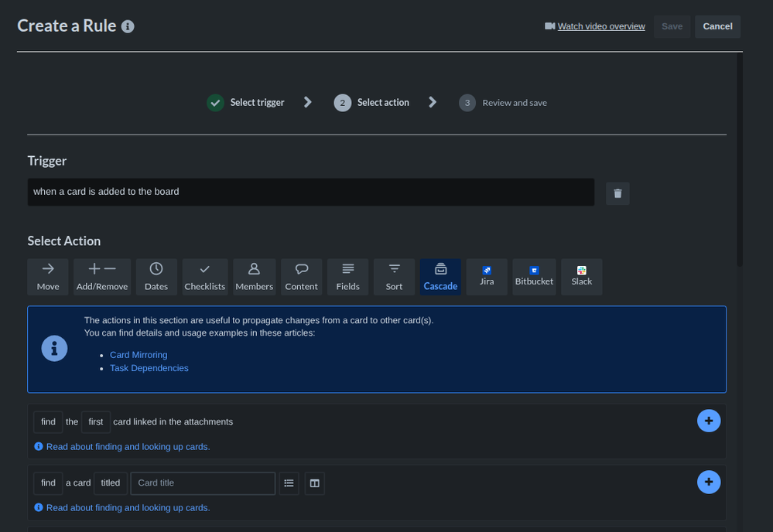Viewport: 773px width, 532px height.
Task: Select the Slack integration category
Action: tap(581, 276)
